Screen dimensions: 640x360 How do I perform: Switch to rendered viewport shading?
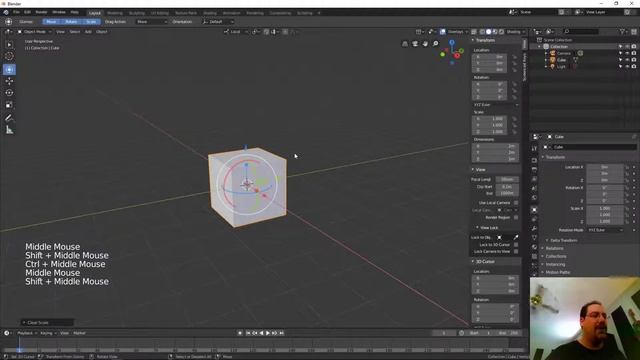coord(502,31)
